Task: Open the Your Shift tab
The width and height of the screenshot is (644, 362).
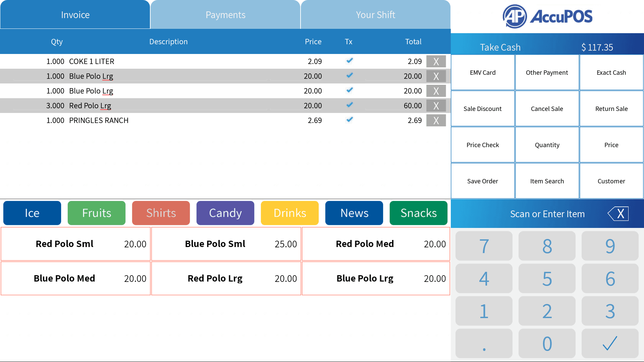Action: pyautogui.click(x=376, y=15)
